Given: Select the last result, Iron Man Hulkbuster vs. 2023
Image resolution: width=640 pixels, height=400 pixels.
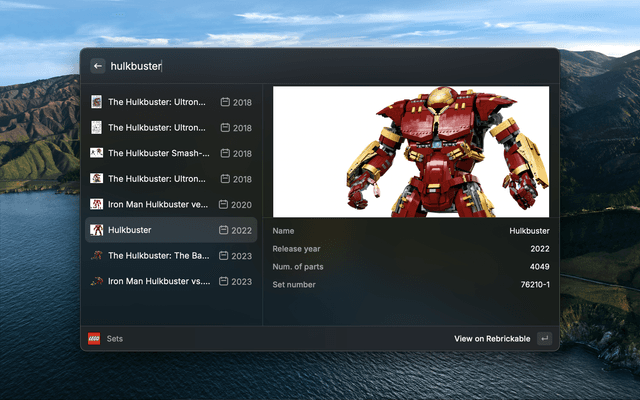Looking at the screenshot, I should pyautogui.click(x=170, y=281).
